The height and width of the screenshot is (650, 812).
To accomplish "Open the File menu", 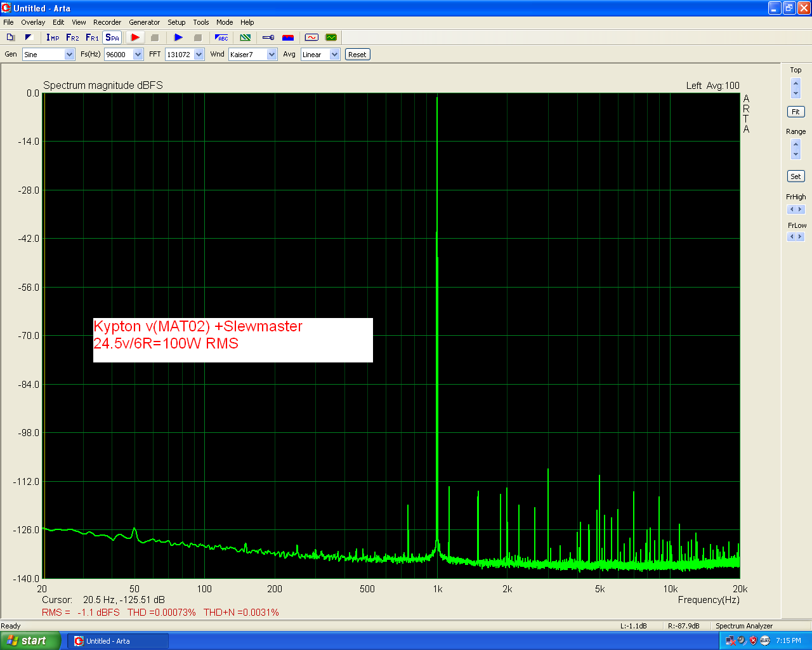I will click(8, 22).
